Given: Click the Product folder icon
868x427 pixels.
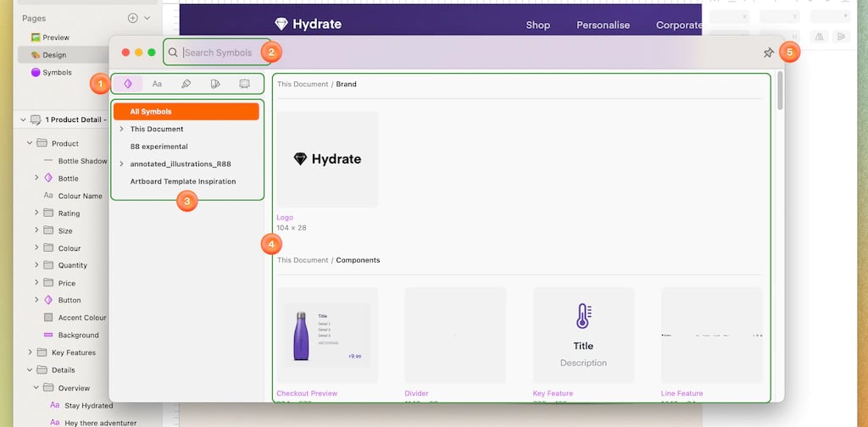Looking at the screenshot, I should tap(42, 143).
